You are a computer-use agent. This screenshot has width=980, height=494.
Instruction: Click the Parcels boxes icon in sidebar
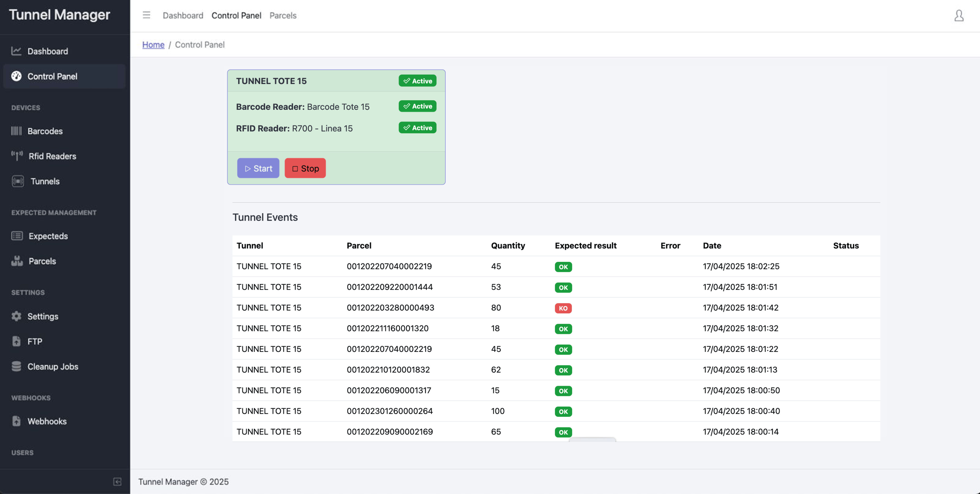pos(17,261)
